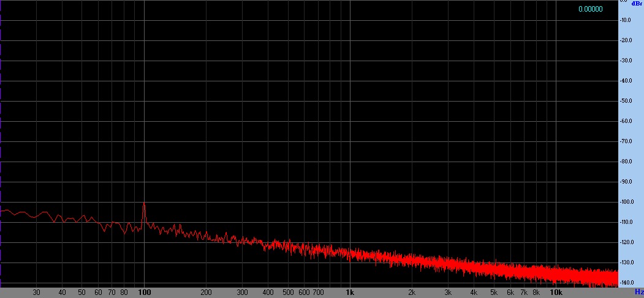Click the bold 10k frequency label
Viewport: 644px width, 298px height.
point(556,292)
